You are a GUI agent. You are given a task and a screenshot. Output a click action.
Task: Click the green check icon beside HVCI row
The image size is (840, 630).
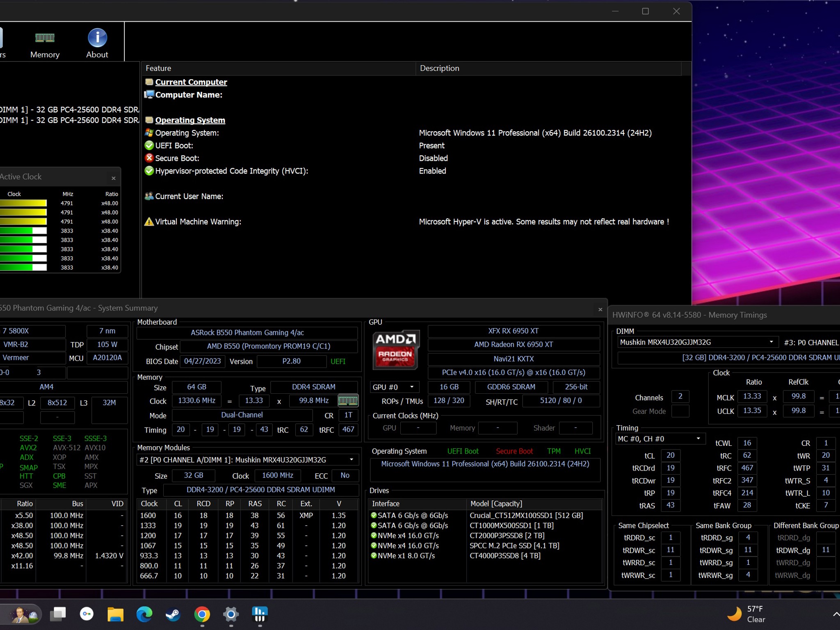click(x=149, y=171)
